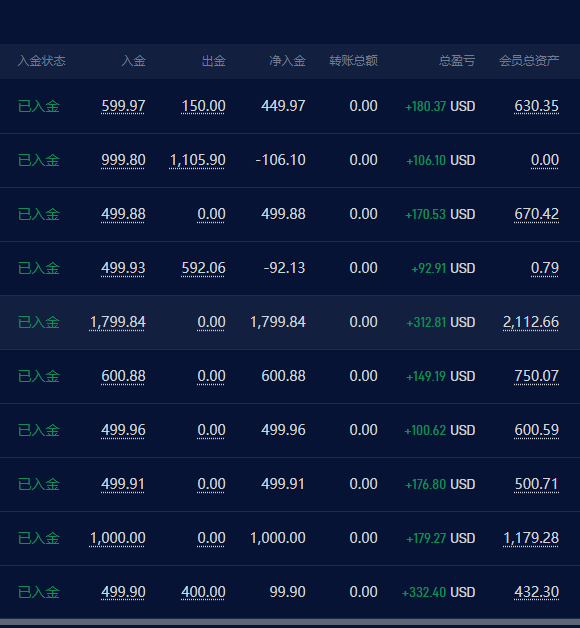This screenshot has height=628, width=580.
Task: Click 已入金 status in the 599.97 row
Action: [39, 107]
